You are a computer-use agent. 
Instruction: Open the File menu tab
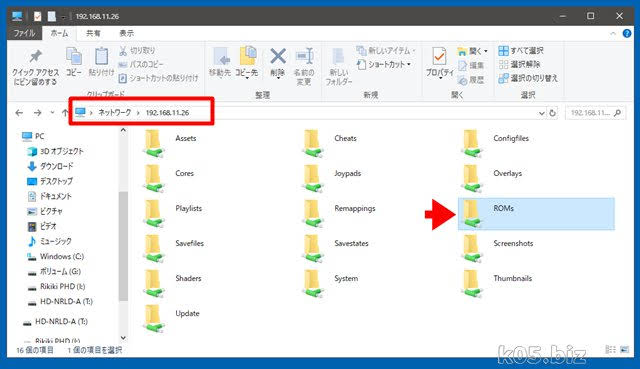point(24,33)
